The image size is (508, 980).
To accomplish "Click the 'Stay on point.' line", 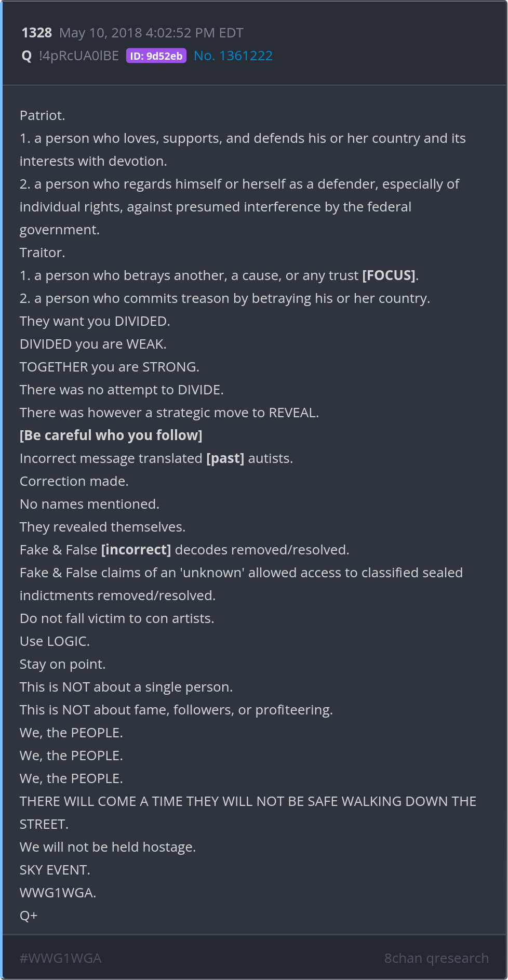I will [62, 664].
